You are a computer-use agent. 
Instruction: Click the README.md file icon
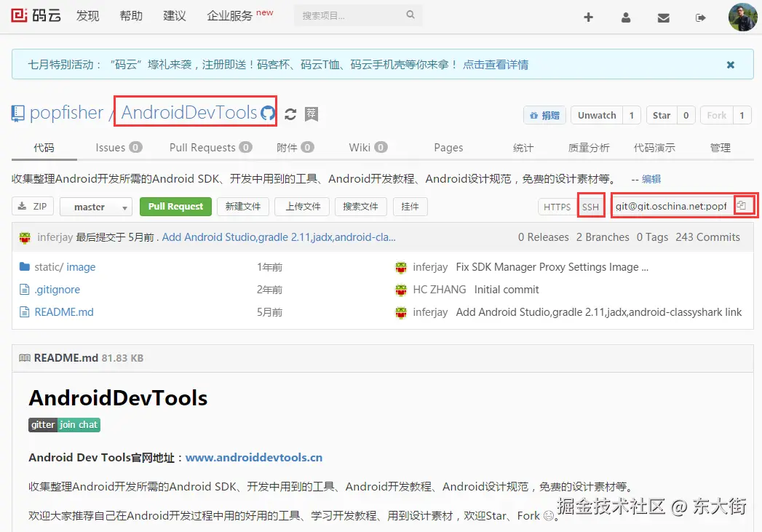(24, 312)
